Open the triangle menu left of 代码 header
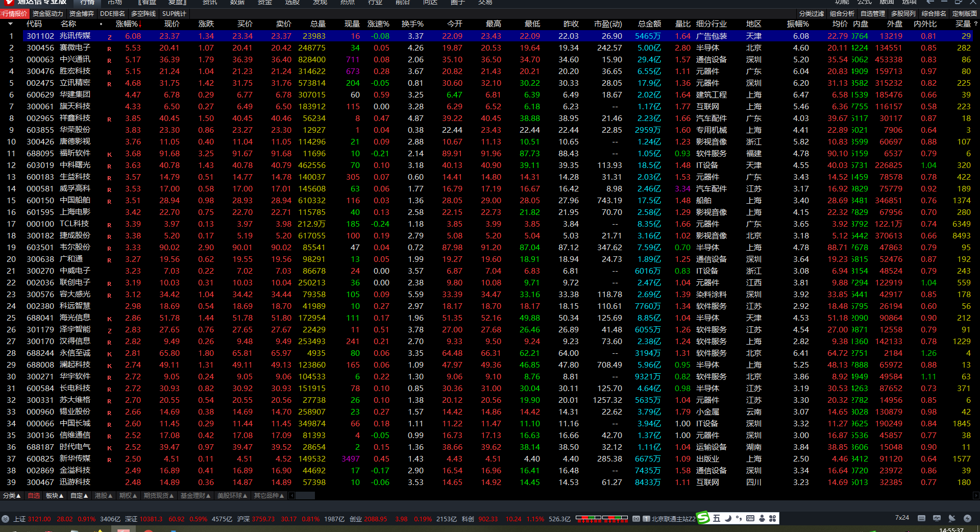The width and height of the screenshot is (980, 532). (10, 24)
